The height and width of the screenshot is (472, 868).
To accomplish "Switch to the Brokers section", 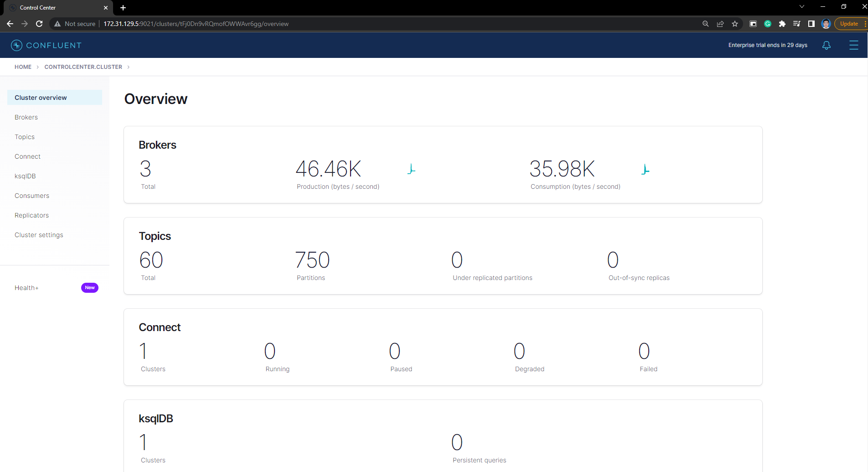I will click(x=26, y=117).
